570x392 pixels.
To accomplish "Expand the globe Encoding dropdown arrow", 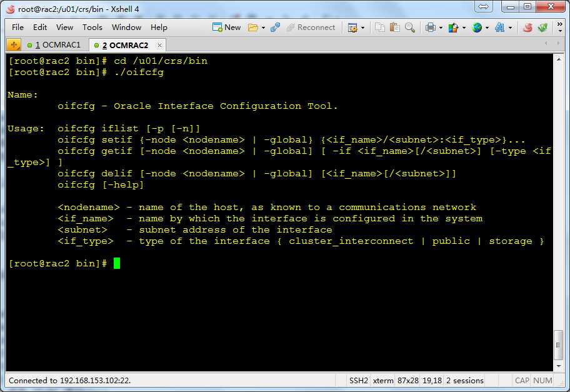I will click(x=487, y=28).
